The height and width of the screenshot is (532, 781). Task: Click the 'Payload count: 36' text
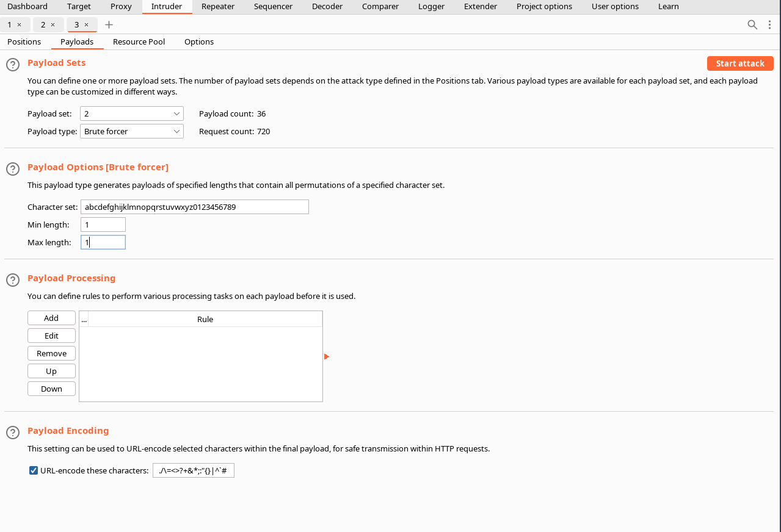point(232,113)
